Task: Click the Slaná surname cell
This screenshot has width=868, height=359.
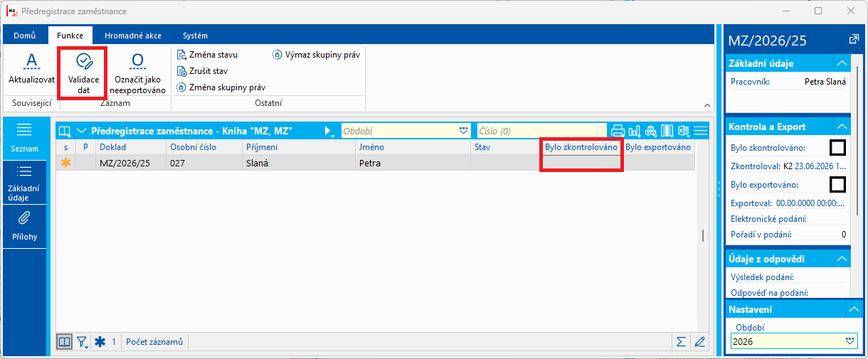Action: [299, 163]
